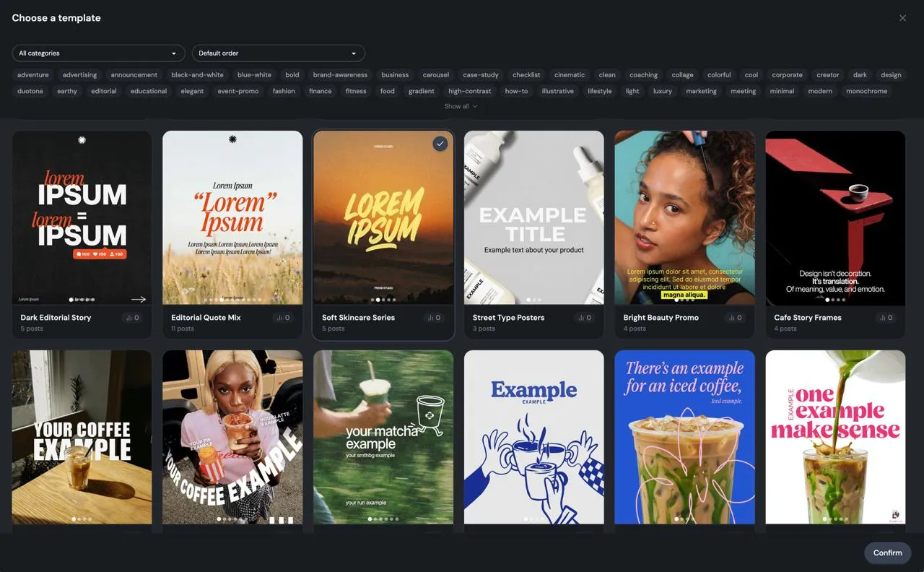The width and height of the screenshot is (924, 572).
Task: Select the cinematic filter tag
Action: [x=570, y=74]
